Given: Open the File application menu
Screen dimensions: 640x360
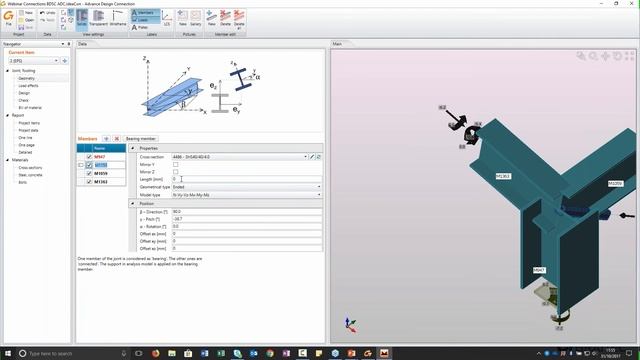Looking at the screenshot, I should [9, 18].
